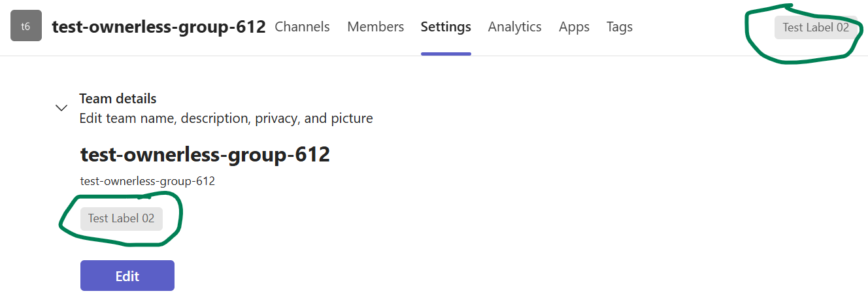The height and width of the screenshot is (304, 868).
Task: Open the Apps tab
Action: (x=574, y=27)
